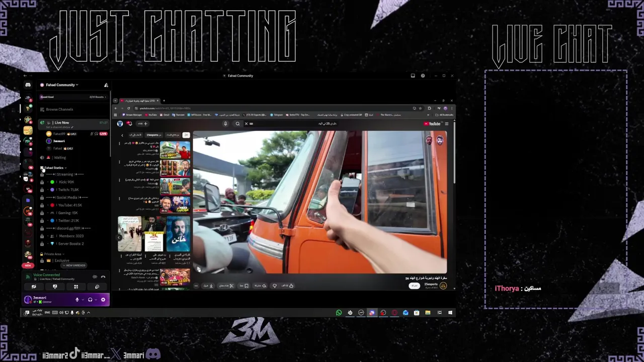This screenshot has height=362, width=644.
Task: Open Discord user settings gear
Action: [x=103, y=300]
